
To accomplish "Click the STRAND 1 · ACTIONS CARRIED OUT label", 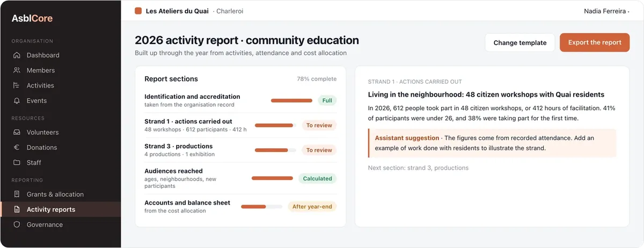I will 415,82.
